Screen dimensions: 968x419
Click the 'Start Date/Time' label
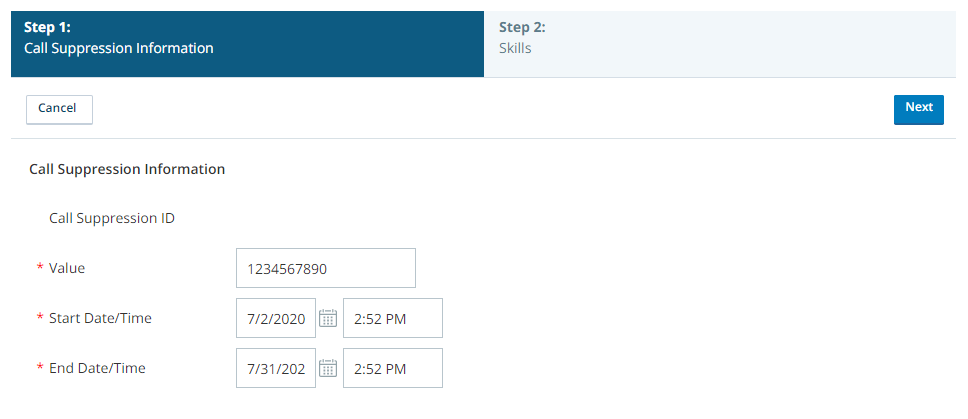(x=100, y=318)
